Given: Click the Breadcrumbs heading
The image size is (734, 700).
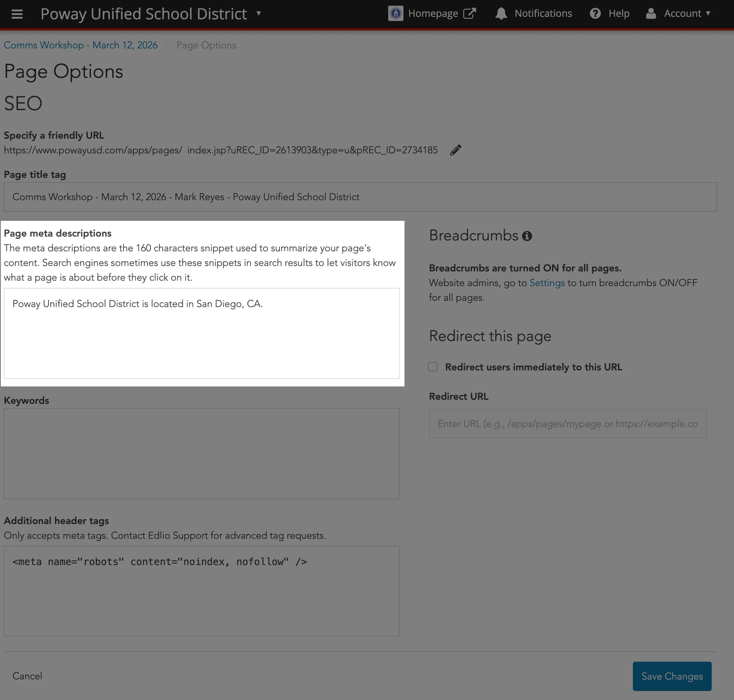Looking at the screenshot, I should tap(473, 236).
